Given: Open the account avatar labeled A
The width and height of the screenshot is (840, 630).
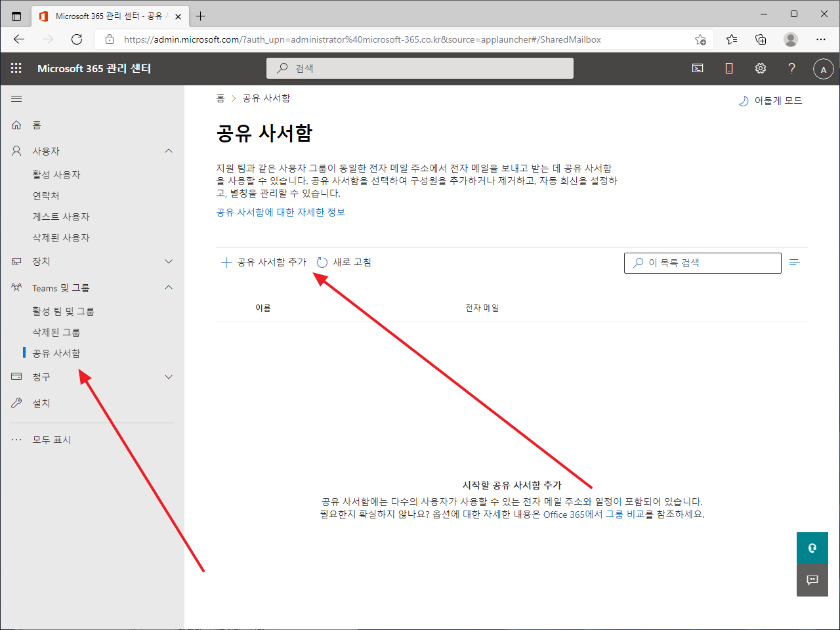Looking at the screenshot, I should click(x=824, y=69).
